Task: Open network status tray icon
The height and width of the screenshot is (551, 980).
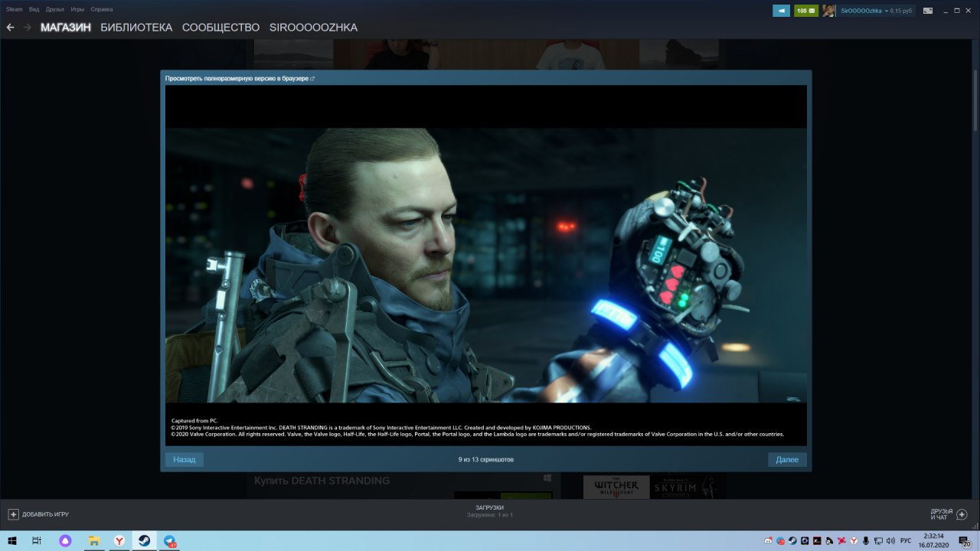Action: coord(878,540)
